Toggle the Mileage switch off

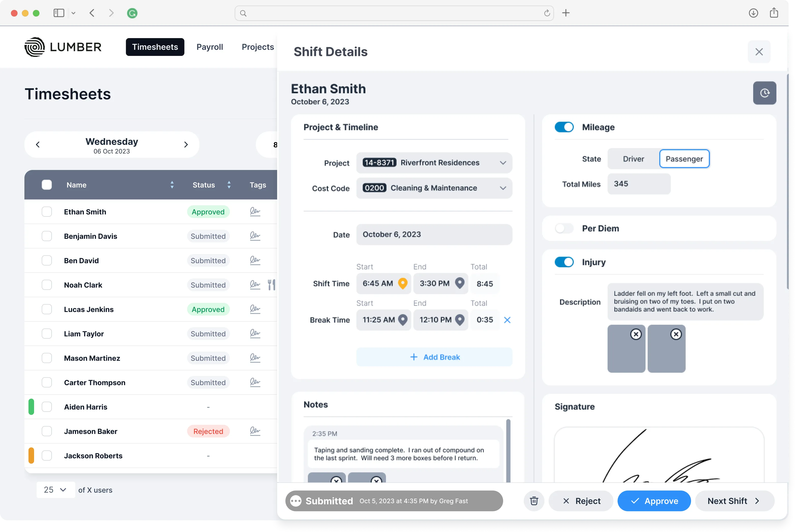pos(564,127)
